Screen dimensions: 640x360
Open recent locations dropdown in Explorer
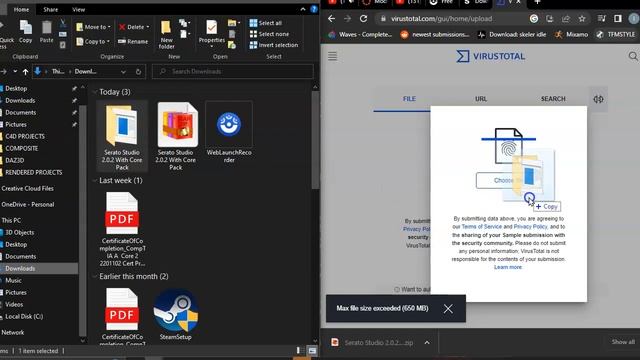[x=15, y=71]
